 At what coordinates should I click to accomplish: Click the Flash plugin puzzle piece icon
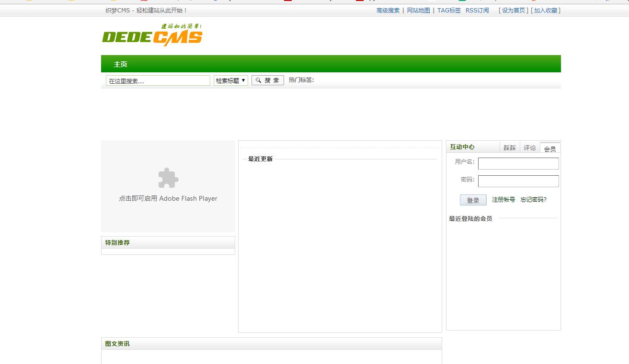click(168, 178)
